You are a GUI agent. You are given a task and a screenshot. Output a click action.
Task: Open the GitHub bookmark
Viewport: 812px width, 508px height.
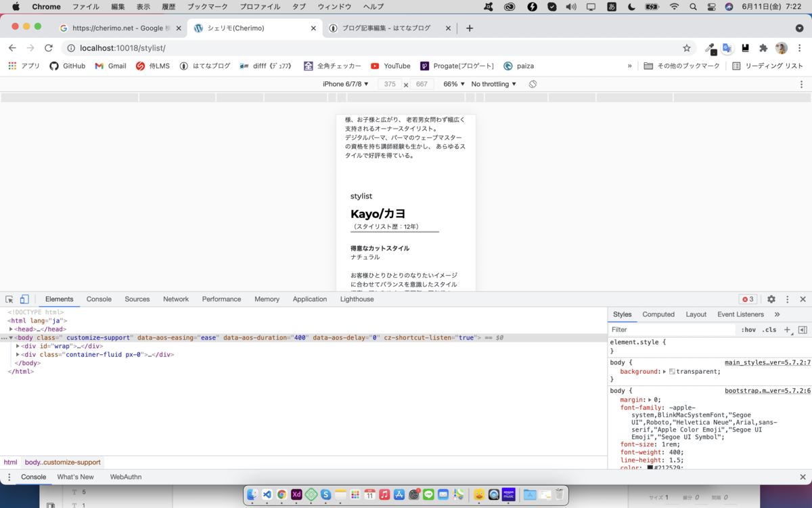click(68, 66)
